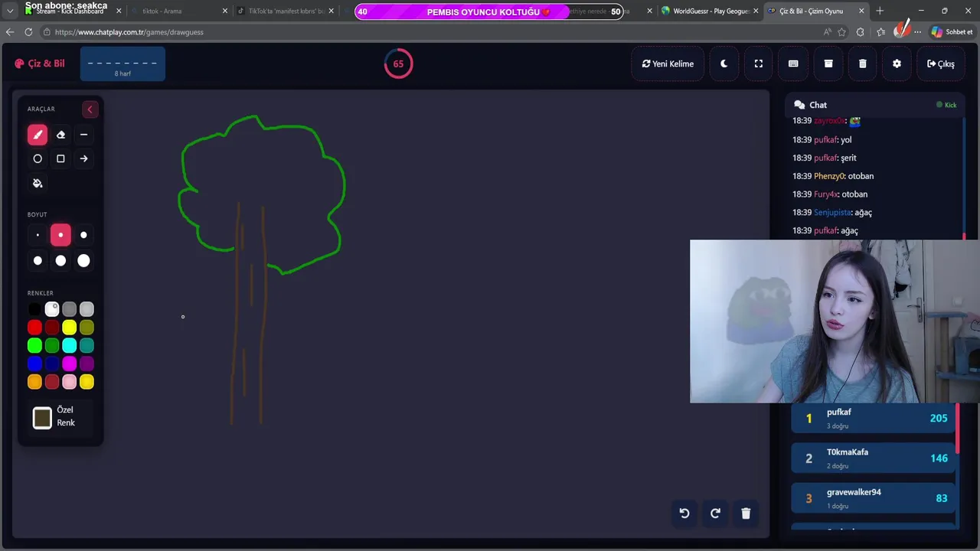Close the tiktok - Arama tab
The width and height of the screenshot is (980, 551).
pyautogui.click(x=225, y=11)
